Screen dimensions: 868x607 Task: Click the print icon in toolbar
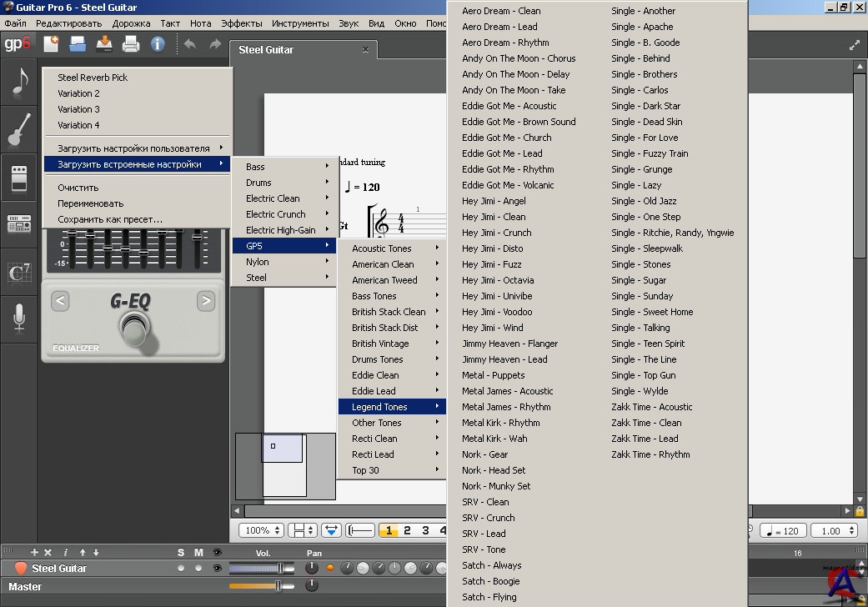(131, 44)
